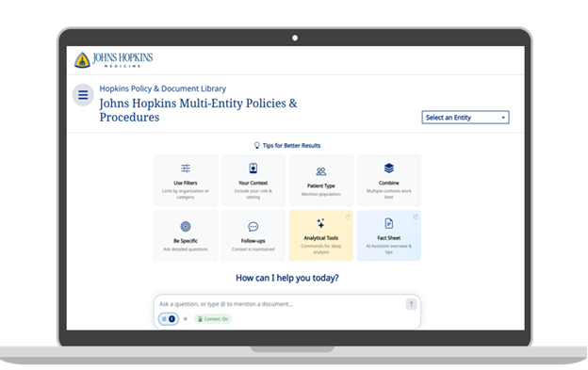Click the Your Context badge icon

(253, 169)
